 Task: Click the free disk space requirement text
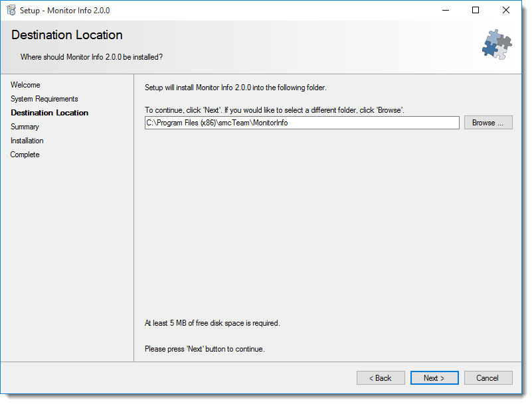[x=213, y=323]
